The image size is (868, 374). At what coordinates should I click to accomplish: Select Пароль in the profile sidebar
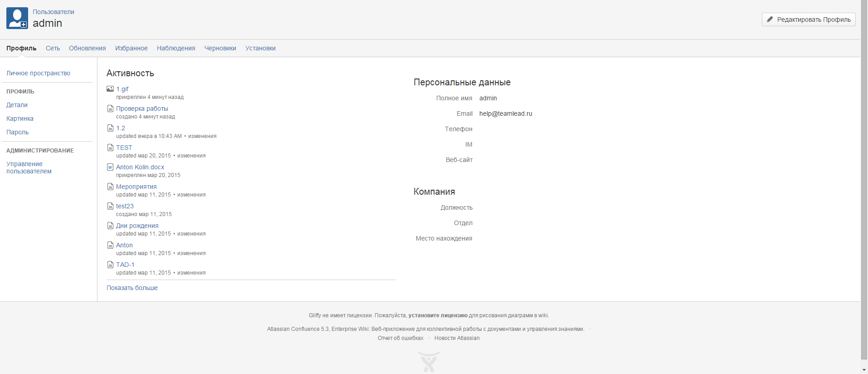pyautogui.click(x=17, y=132)
